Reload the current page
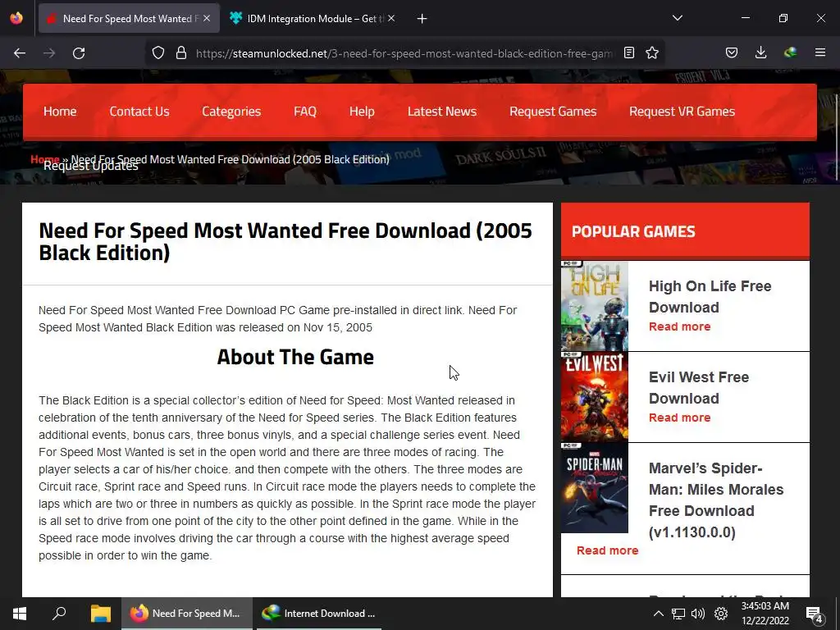 coord(79,53)
